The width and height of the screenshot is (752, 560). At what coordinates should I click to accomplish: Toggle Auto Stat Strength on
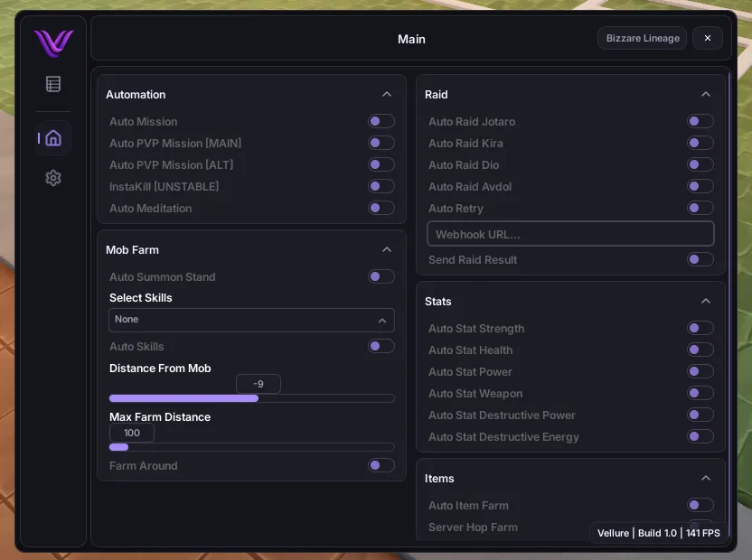click(x=700, y=328)
